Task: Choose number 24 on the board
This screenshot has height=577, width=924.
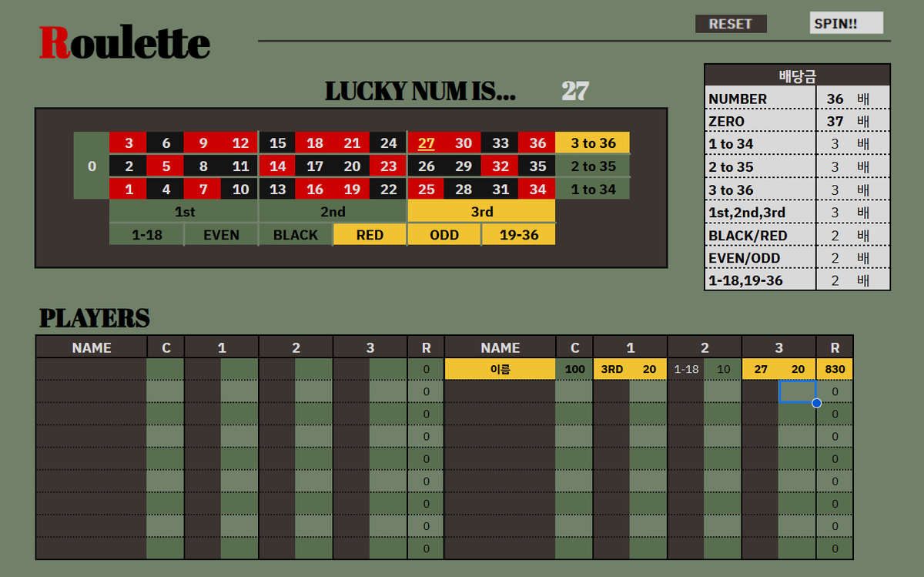Action: click(x=389, y=143)
